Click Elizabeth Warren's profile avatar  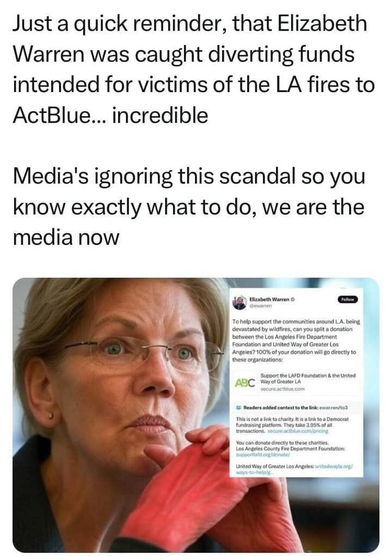[240, 301]
